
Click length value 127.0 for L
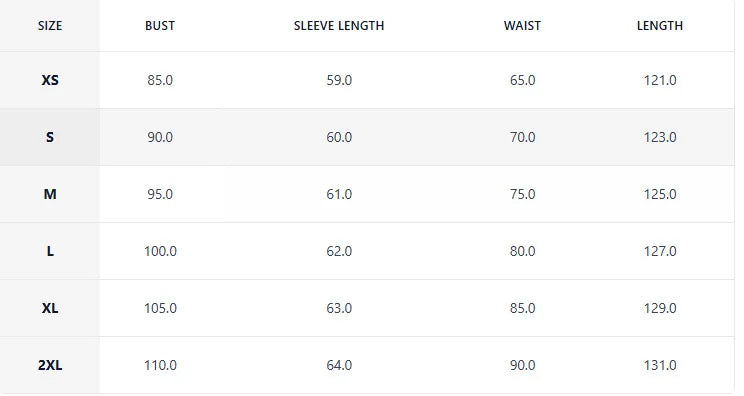coord(660,251)
